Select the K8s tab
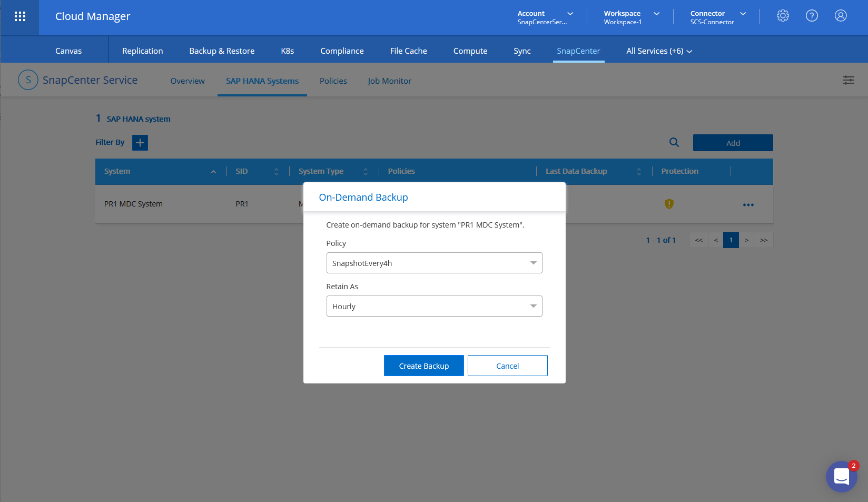 pos(288,51)
